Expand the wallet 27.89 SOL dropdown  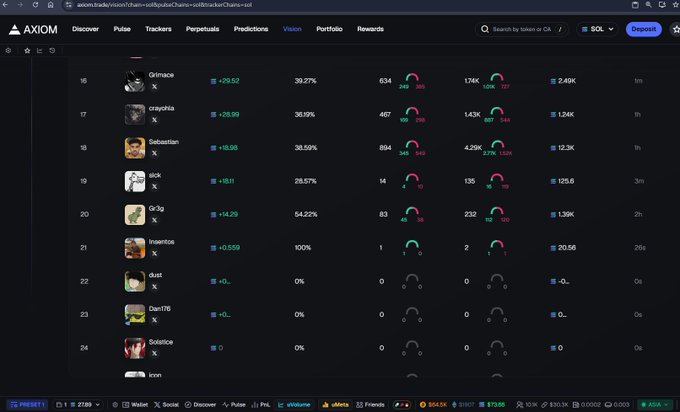[78, 405]
